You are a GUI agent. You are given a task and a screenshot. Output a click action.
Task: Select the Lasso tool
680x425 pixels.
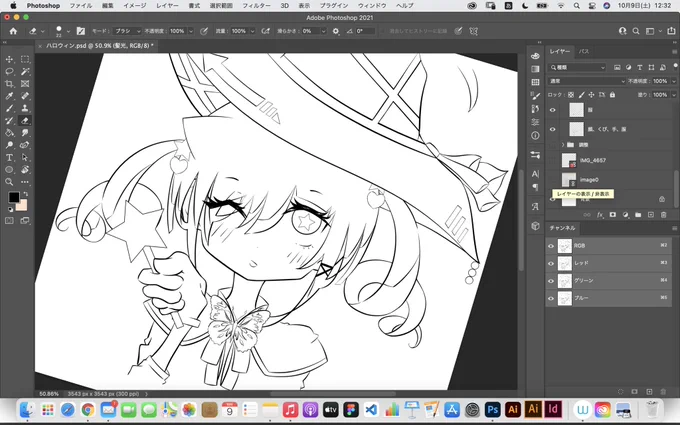pos(9,71)
